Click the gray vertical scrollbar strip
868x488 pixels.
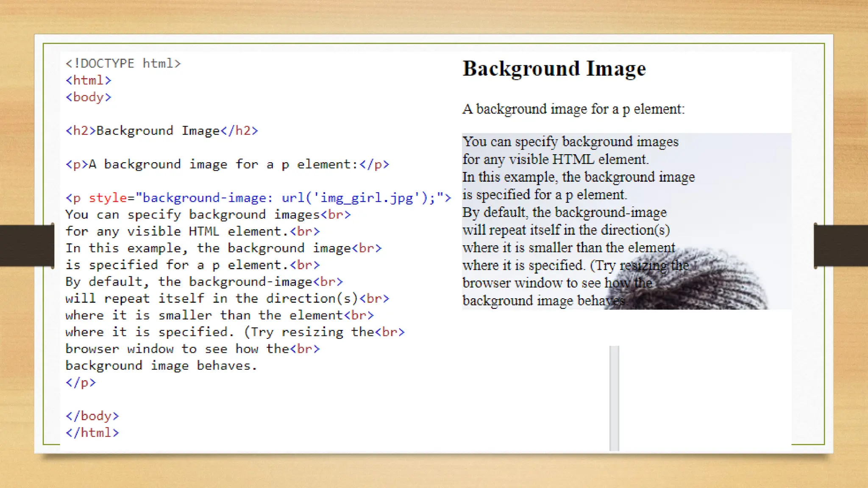[x=614, y=397]
